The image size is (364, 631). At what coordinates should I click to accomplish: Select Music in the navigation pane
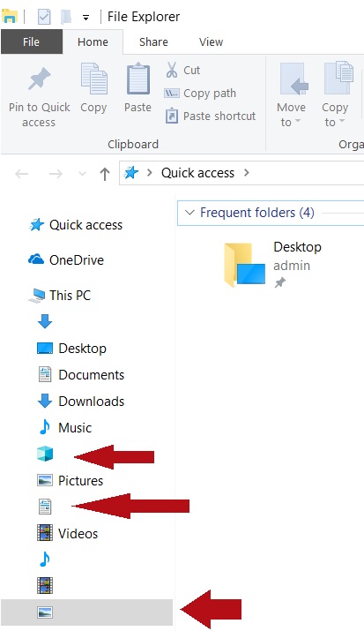coord(64,427)
